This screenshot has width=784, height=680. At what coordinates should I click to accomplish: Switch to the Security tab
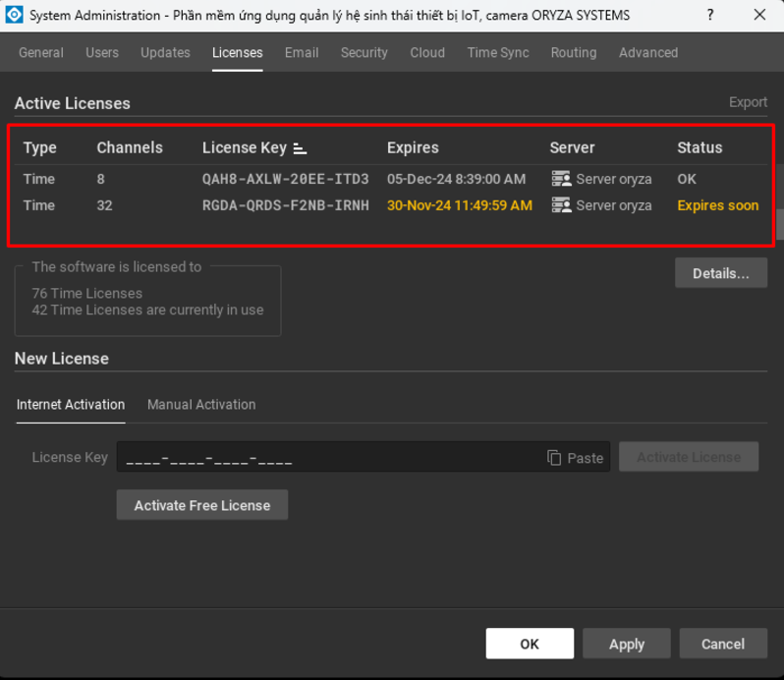(364, 52)
